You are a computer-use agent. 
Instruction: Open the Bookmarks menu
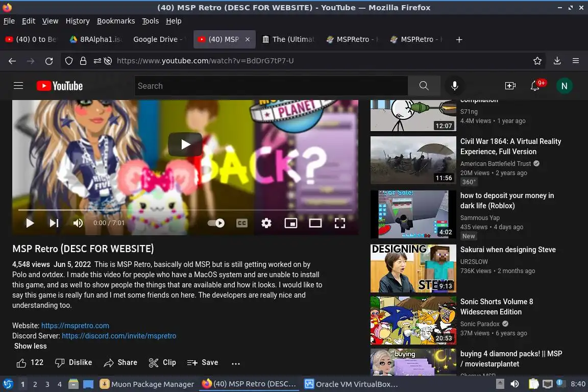point(116,21)
